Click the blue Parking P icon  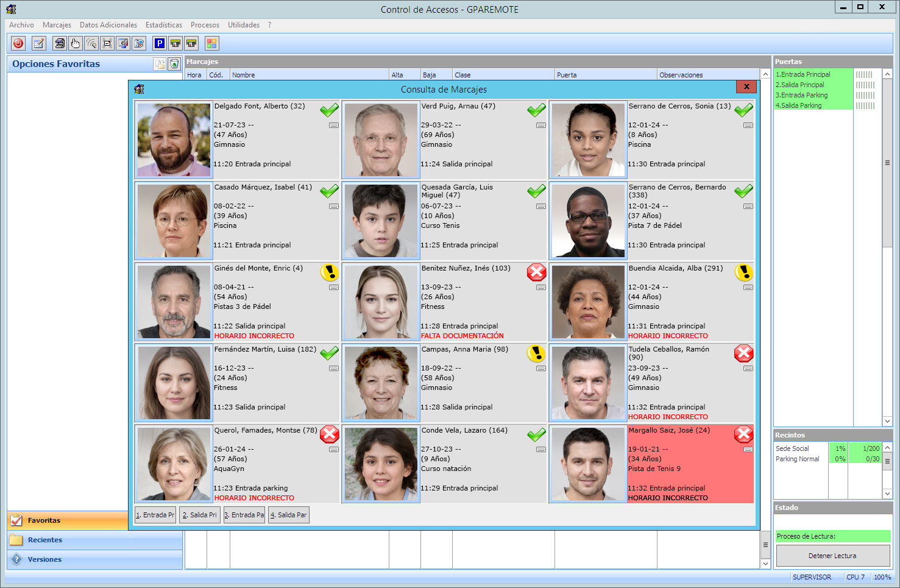tap(160, 43)
